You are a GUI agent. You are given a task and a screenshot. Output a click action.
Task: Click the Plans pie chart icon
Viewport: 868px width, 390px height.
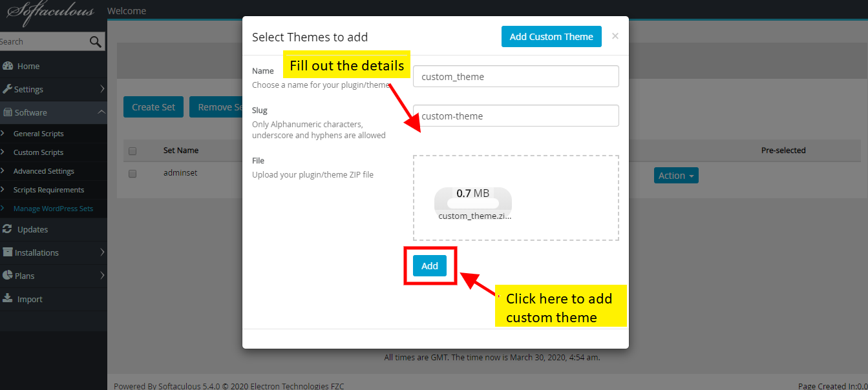click(8, 276)
